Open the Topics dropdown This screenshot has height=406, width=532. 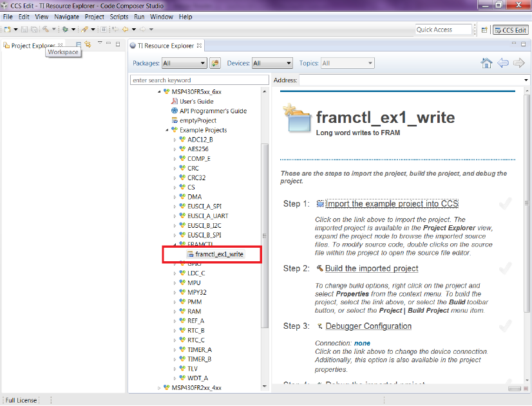(347, 63)
